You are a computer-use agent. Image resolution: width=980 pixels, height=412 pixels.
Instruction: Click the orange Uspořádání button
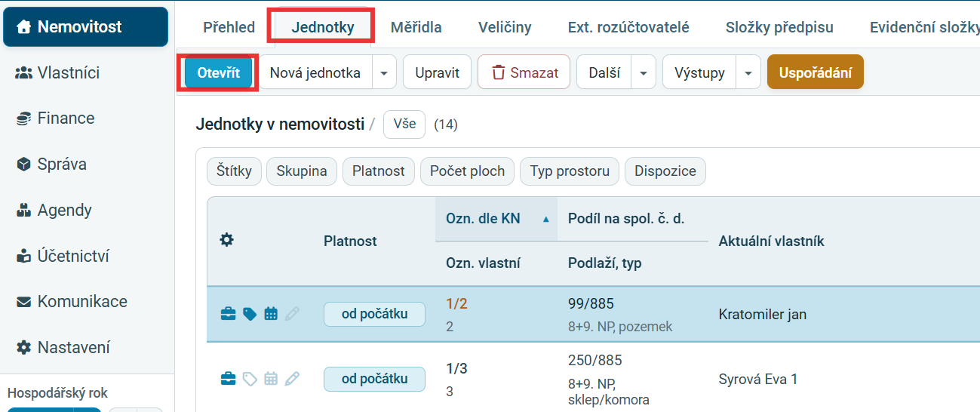click(816, 72)
